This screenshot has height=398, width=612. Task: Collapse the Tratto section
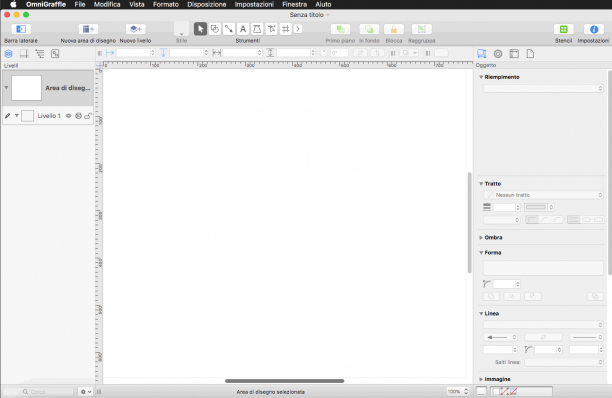[x=481, y=184]
